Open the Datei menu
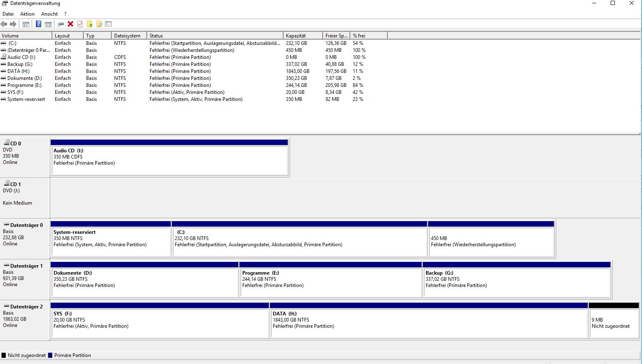The image size is (642, 364). click(x=8, y=14)
